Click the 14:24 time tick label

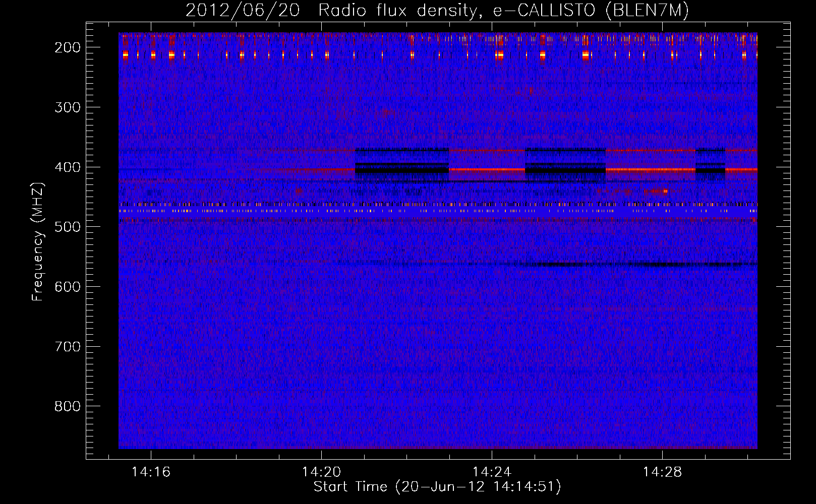click(x=492, y=472)
